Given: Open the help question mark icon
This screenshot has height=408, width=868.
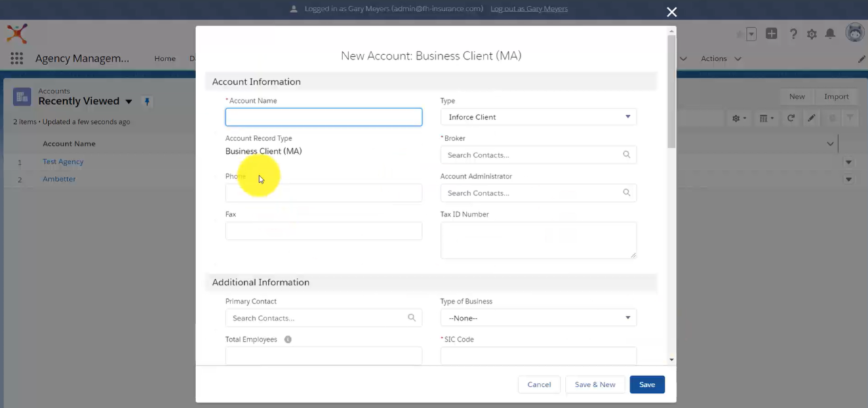Looking at the screenshot, I should click(x=792, y=33).
